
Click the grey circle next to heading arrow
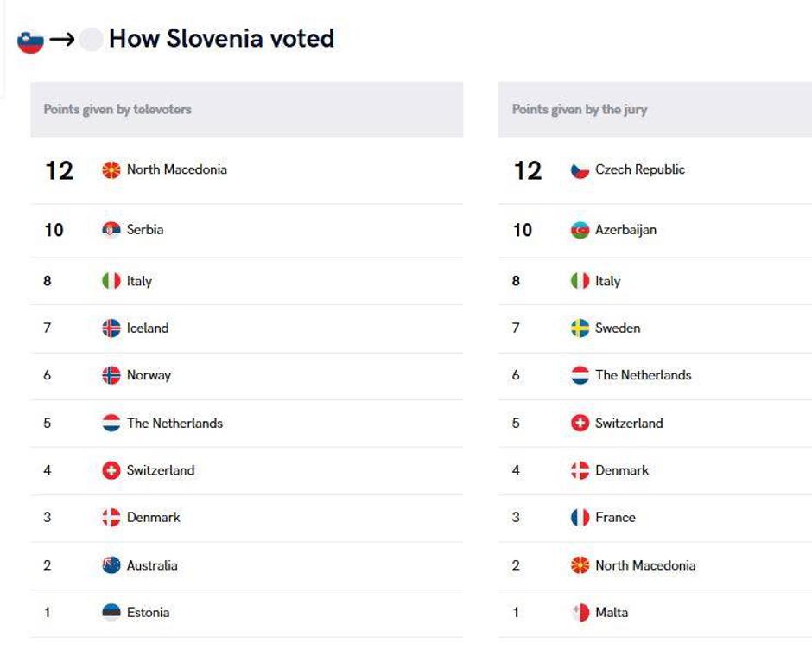(91, 40)
